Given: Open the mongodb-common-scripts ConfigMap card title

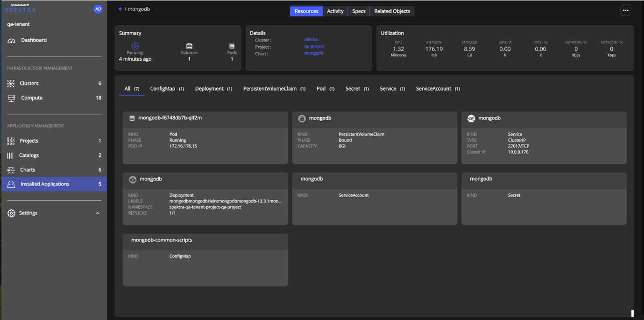Looking at the screenshot, I should point(162,240).
